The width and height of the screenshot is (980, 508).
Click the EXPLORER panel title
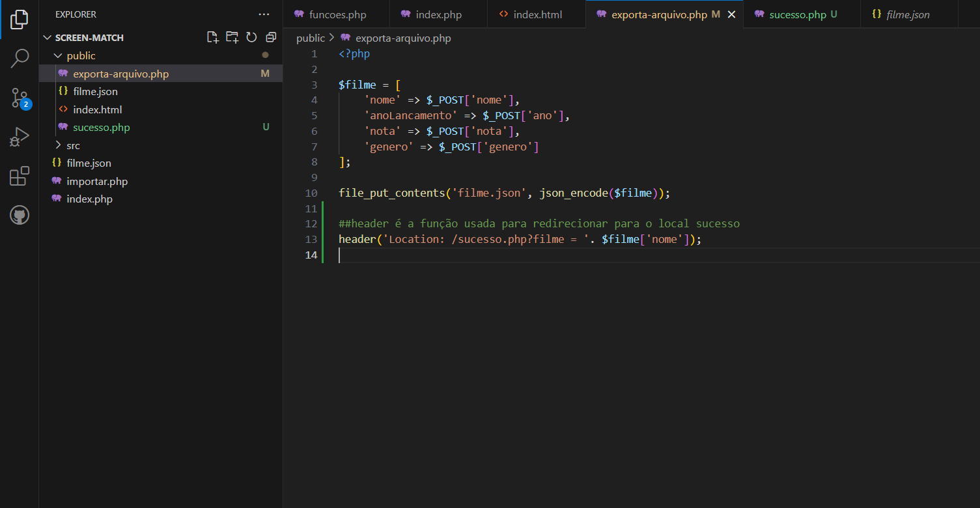[76, 14]
